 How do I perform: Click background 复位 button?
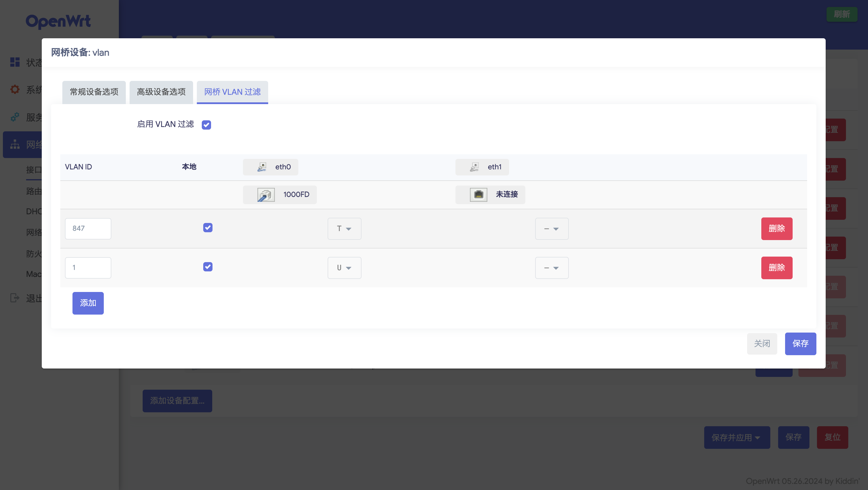(832, 438)
